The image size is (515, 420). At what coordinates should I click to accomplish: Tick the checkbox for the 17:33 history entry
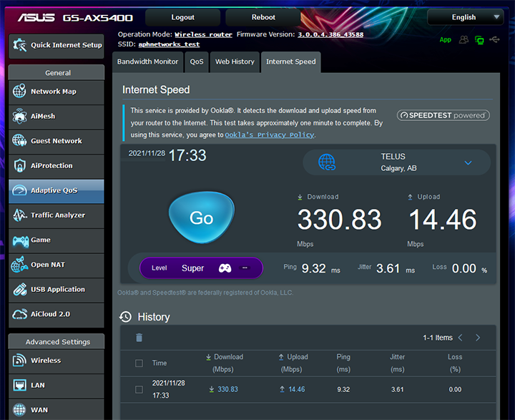pyautogui.click(x=139, y=389)
